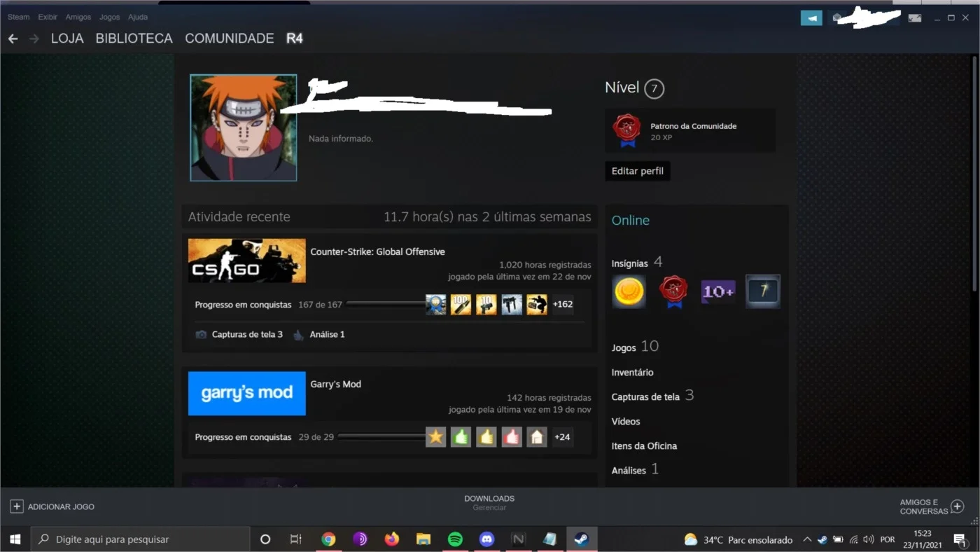The width and height of the screenshot is (980, 552).
Task: Open CS:GO Progresso em conquistas
Action: coord(243,305)
